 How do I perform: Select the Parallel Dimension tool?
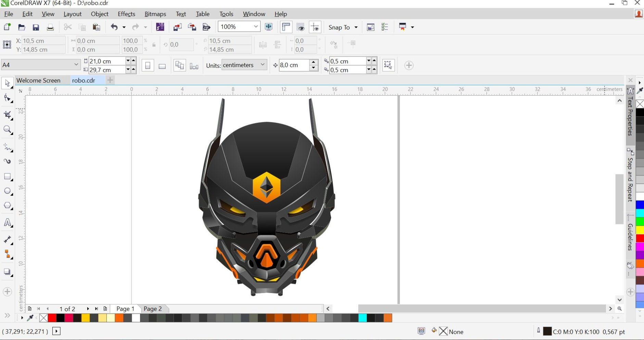pos(8,240)
